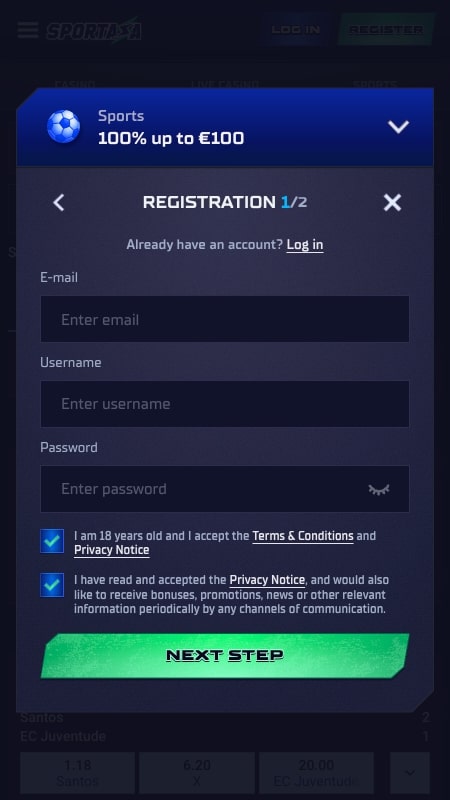Focus the Enter email field
Viewport: 450px width, 800px height.
pyautogui.click(x=225, y=319)
